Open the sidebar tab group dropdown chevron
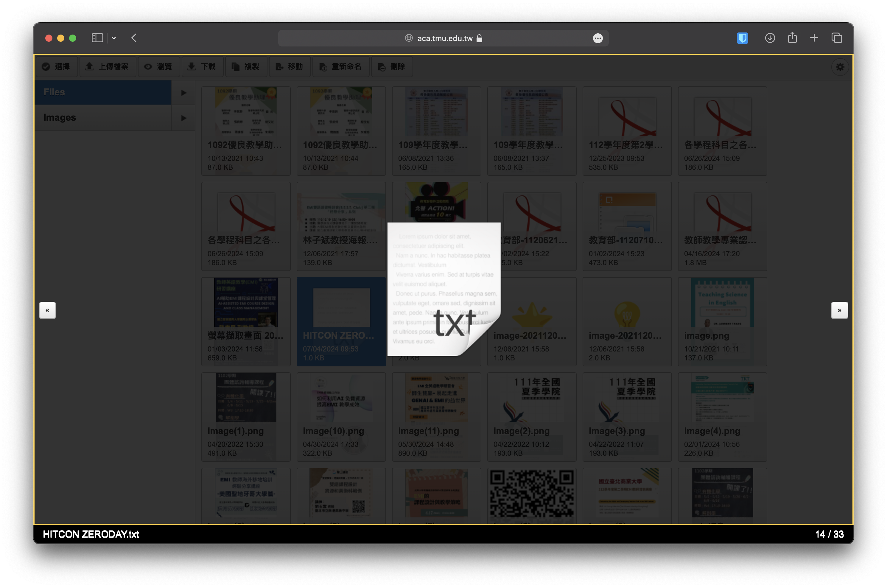This screenshot has height=588, width=887. (113, 38)
